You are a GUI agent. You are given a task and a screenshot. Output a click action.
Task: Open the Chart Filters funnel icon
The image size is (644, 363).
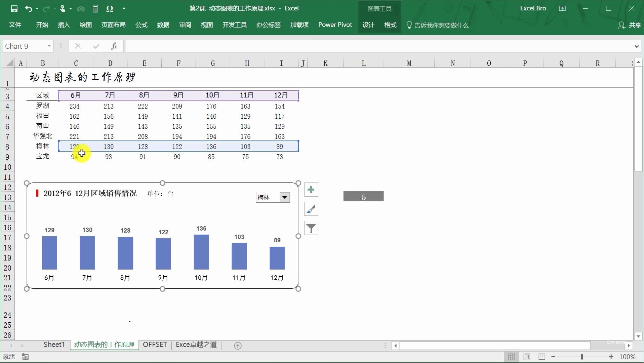click(x=311, y=228)
